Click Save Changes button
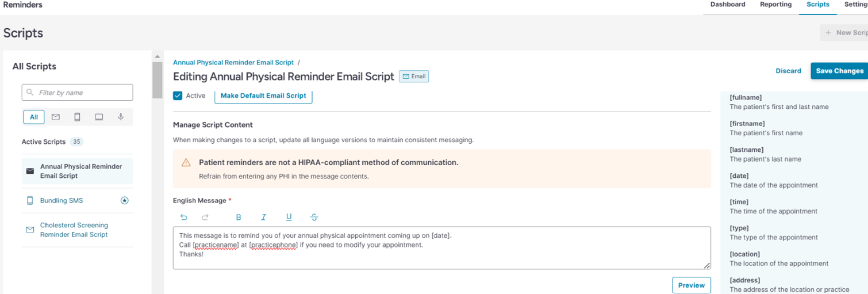Image resolution: width=868 pixels, height=294 pixels. [x=839, y=71]
